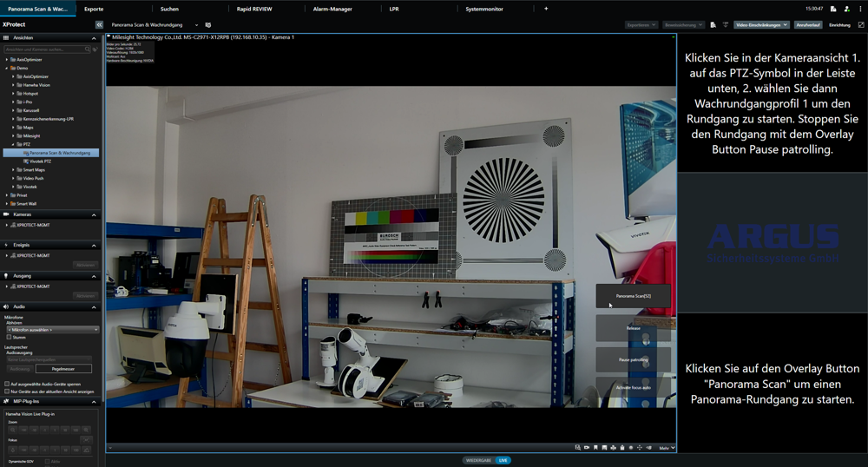Collapse the left sidebar panel
This screenshot has width=868, height=467.
coord(99,25)
